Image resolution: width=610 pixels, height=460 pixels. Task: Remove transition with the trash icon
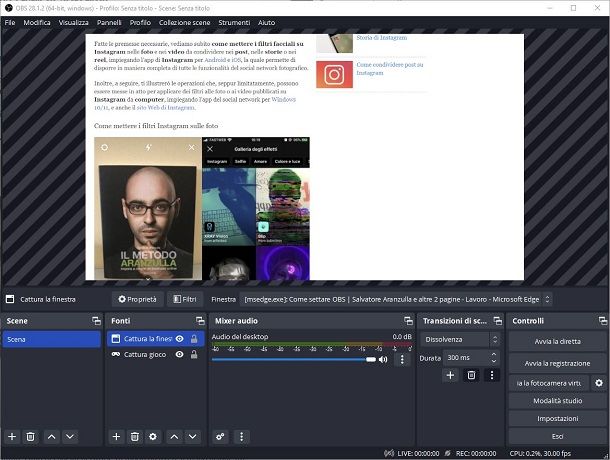click(x=471, y=375)
